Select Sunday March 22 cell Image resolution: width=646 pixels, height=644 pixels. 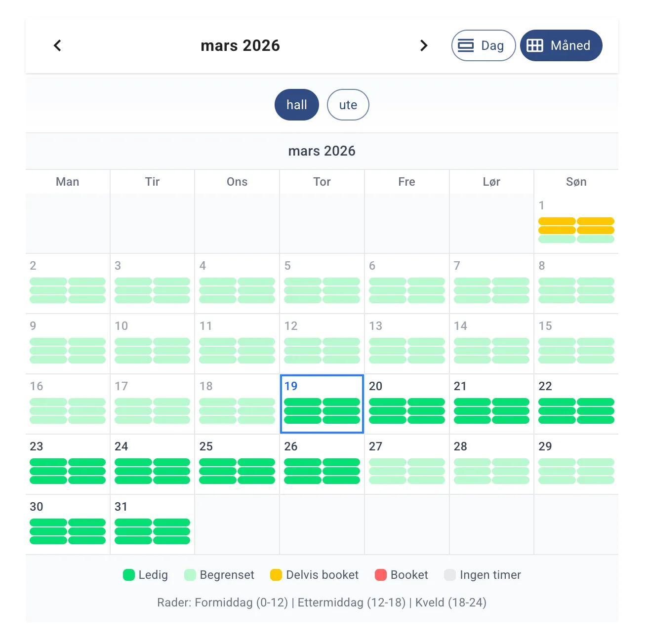576,404
